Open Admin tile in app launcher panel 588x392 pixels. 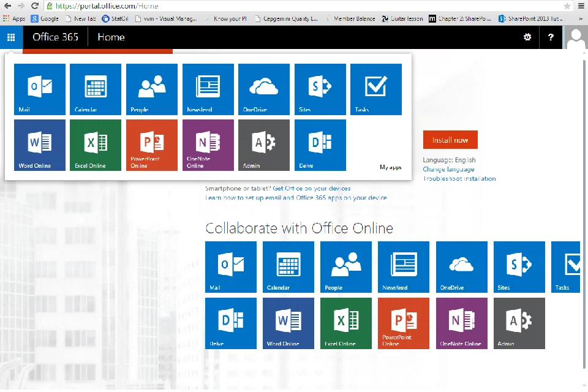[x=264, y=145]
